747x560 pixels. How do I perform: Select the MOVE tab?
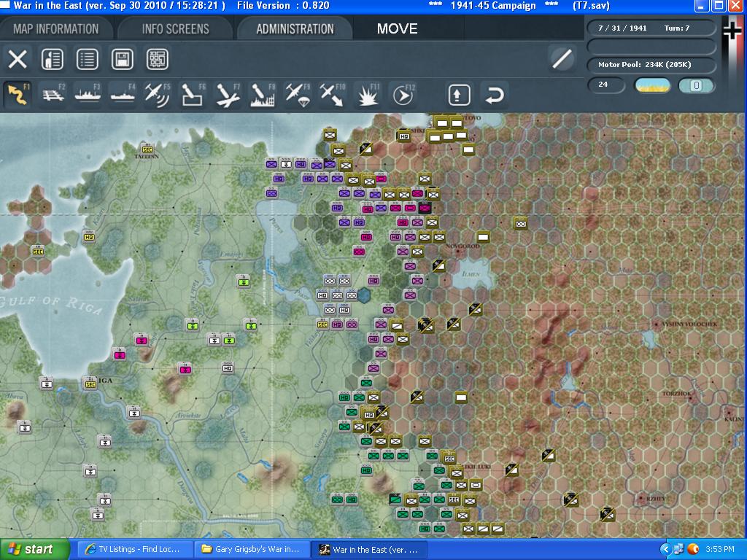[397, 28]
